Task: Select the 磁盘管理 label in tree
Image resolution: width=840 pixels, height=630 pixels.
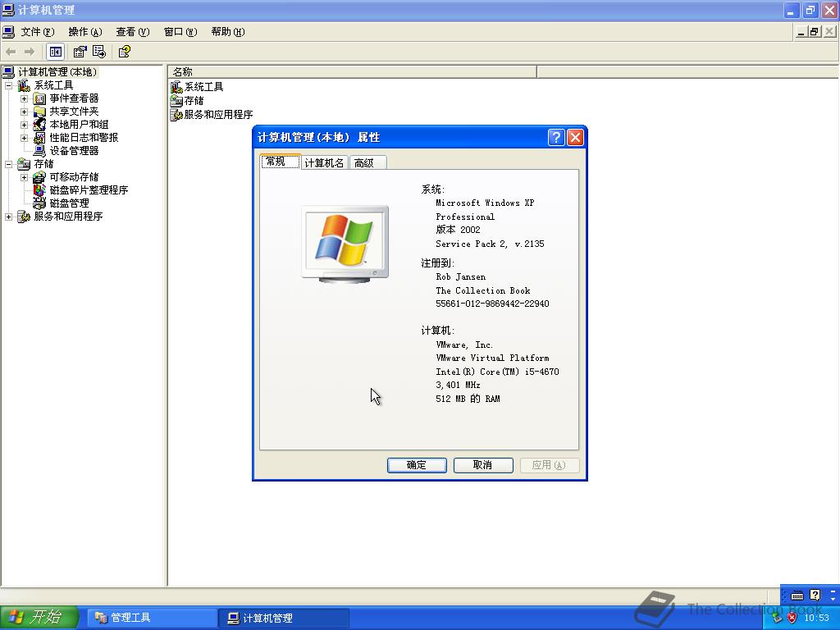Action: pos(70,203)
